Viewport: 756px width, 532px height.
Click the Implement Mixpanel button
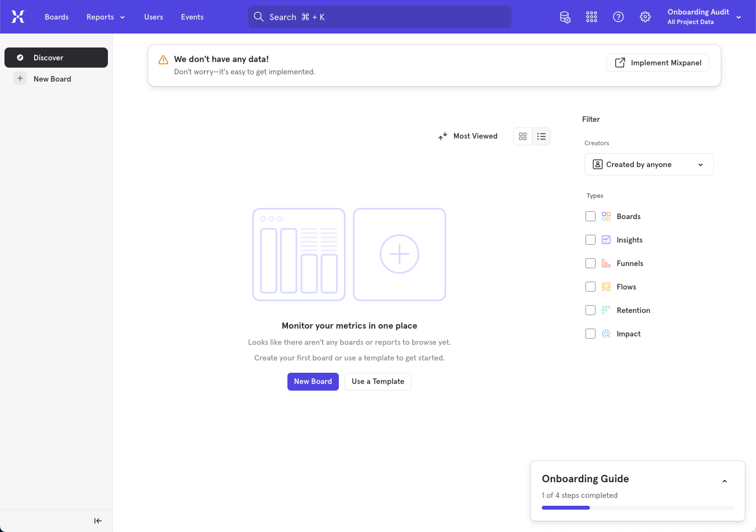pyautogui.click(x=658, y=63)
